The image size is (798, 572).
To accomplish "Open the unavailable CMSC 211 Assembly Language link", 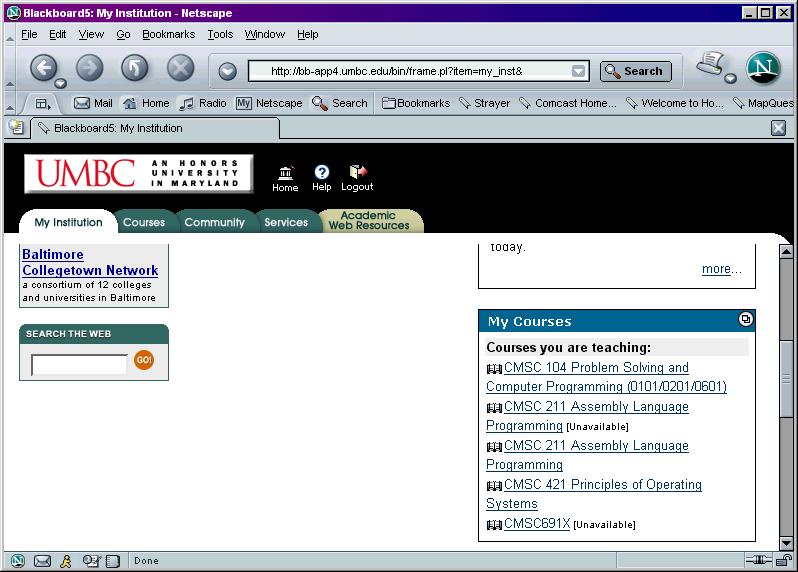I will 587,416.
